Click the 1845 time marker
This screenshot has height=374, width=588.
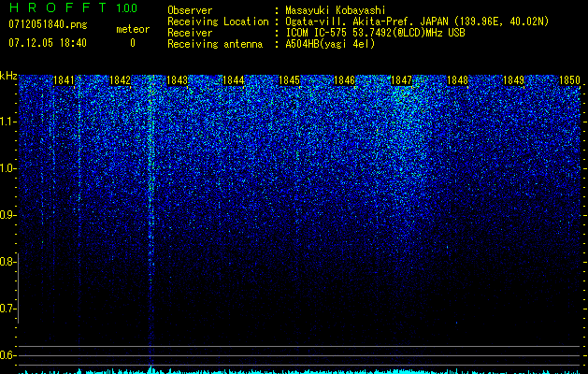pos(290,80)
